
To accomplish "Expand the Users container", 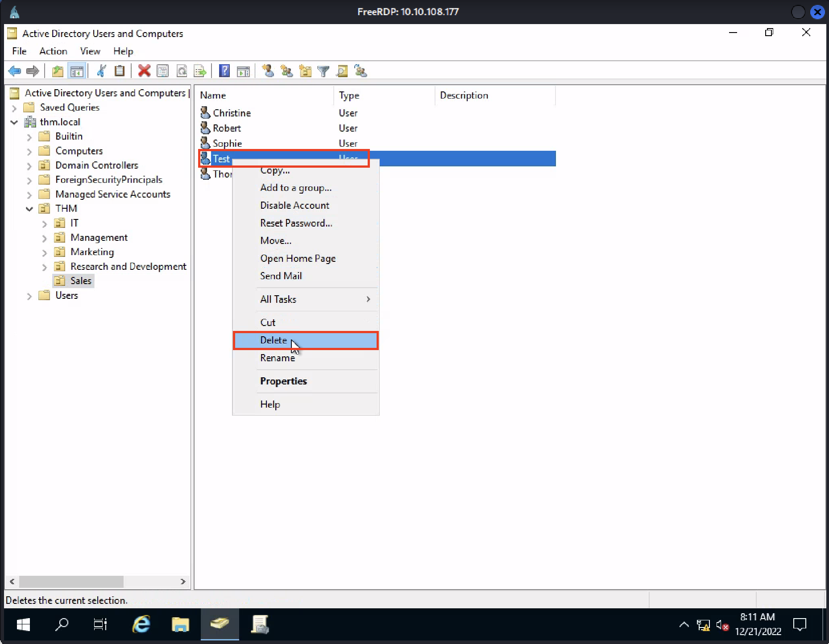I will (29, 296).
